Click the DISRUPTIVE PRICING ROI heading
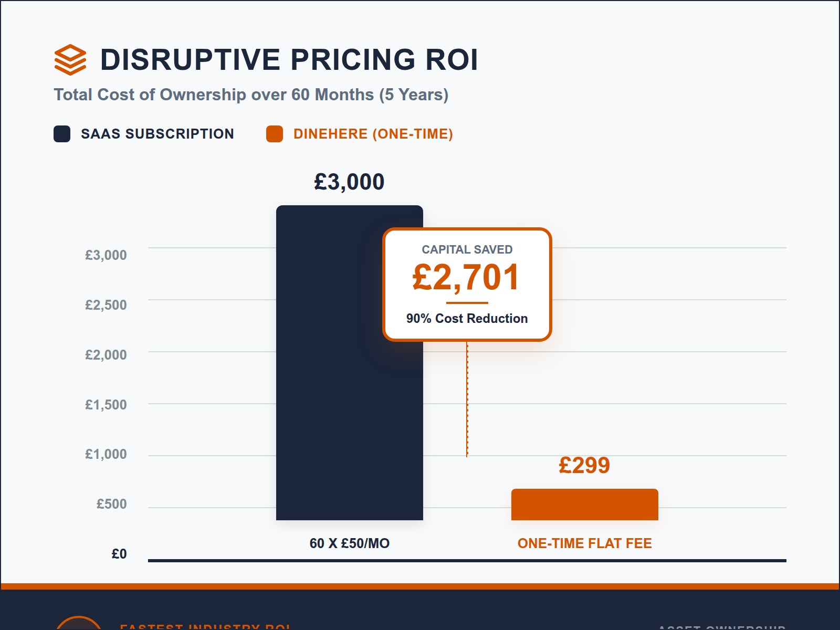840x630 pixels. click(x=289, y=59)
